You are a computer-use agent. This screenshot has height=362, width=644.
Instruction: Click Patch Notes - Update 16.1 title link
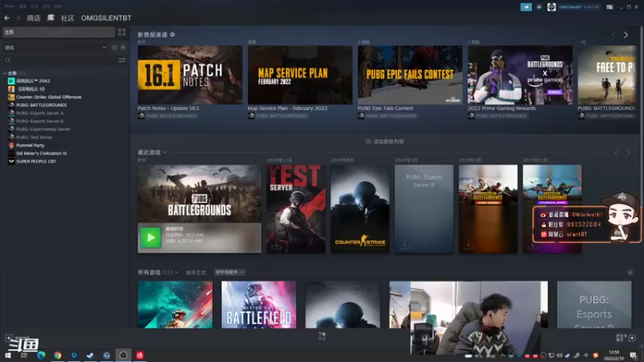[168, 109]
